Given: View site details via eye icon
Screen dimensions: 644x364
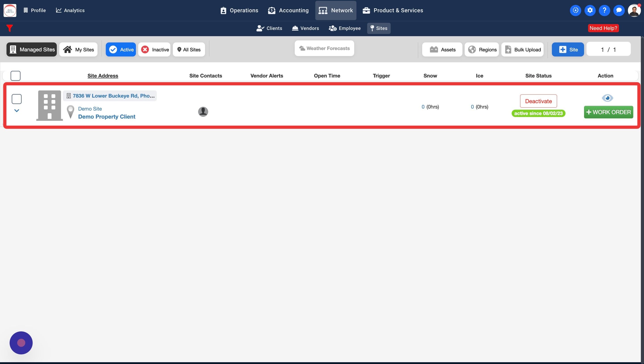Looking at the screenshot, I should [607, 98].
